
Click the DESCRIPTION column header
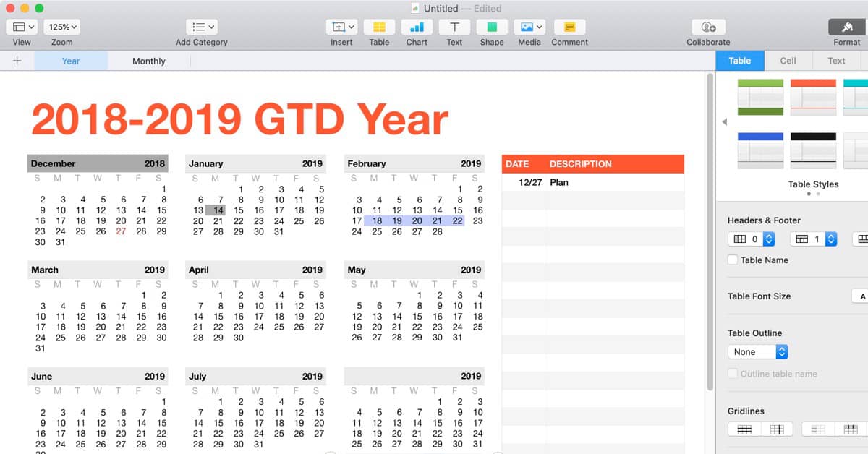581,164
